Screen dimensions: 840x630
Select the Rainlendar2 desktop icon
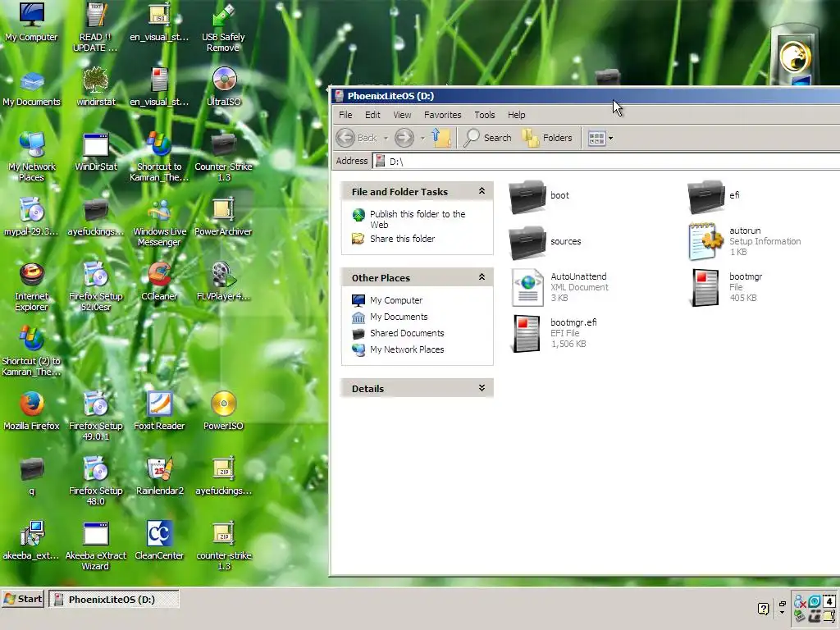pyautogui.click(x=160, y=477)
